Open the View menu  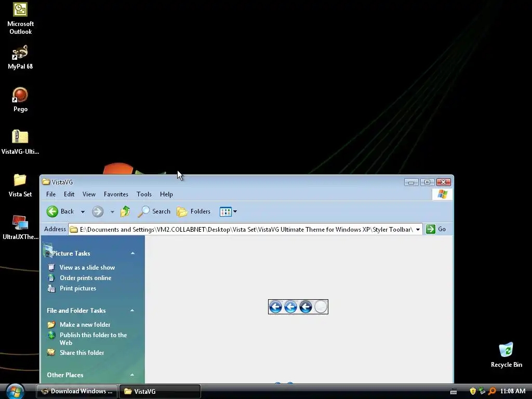(89, 194)
